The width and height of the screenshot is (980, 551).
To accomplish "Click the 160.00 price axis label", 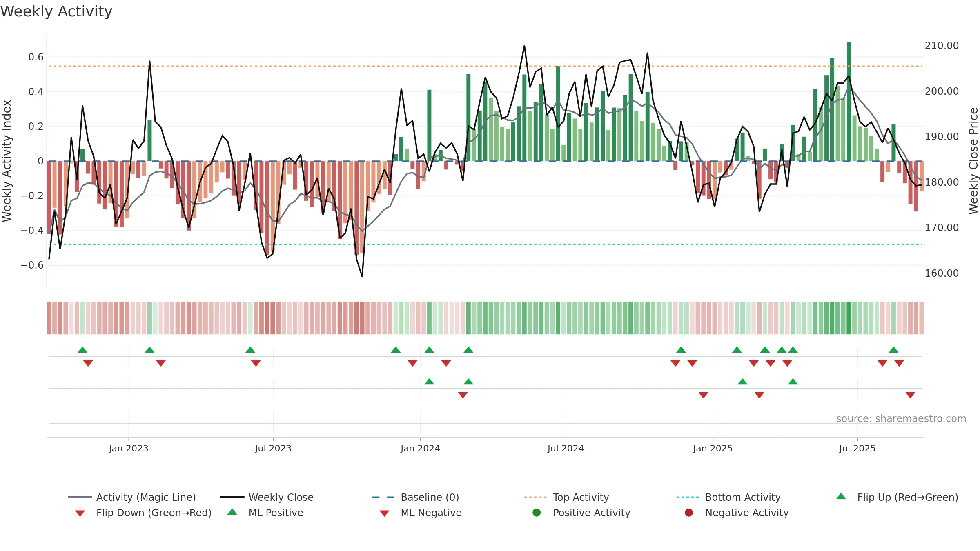I will coord(942,273).
